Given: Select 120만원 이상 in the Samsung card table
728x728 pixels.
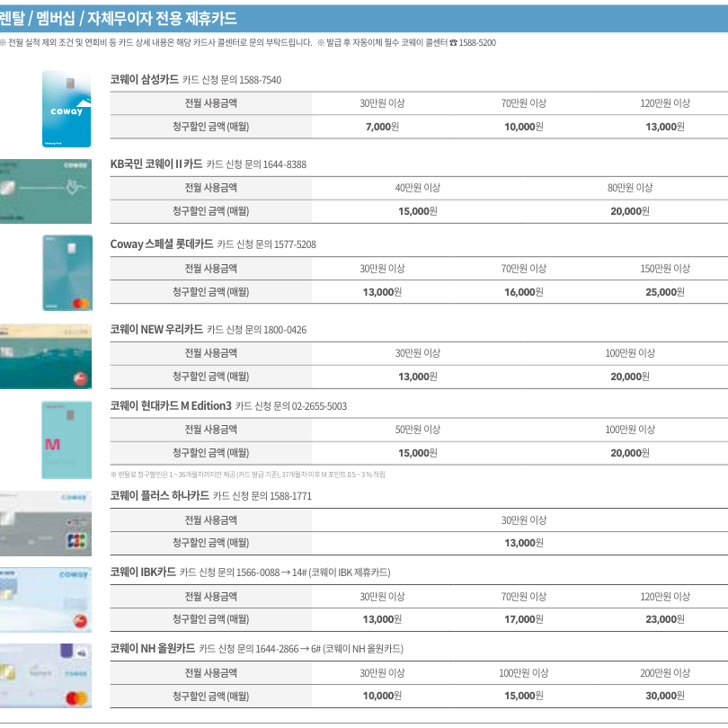Looking at the screenshot, I should (x=665, y=103).
